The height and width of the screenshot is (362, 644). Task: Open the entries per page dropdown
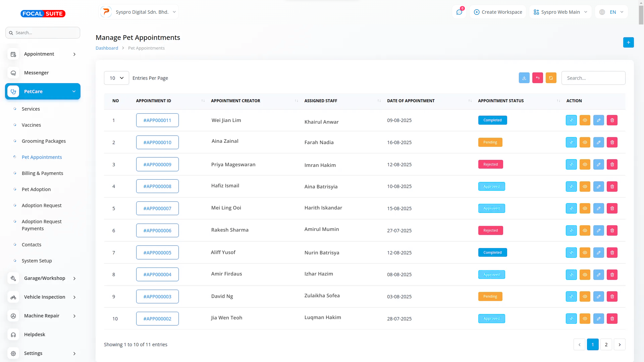coord(116,78)
